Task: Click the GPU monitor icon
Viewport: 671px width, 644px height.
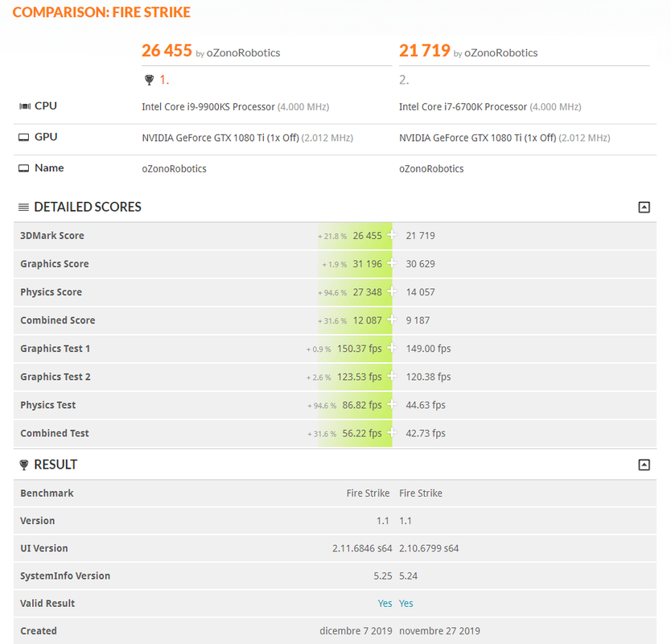Action: pyautogui.click(x=23, y=137)
